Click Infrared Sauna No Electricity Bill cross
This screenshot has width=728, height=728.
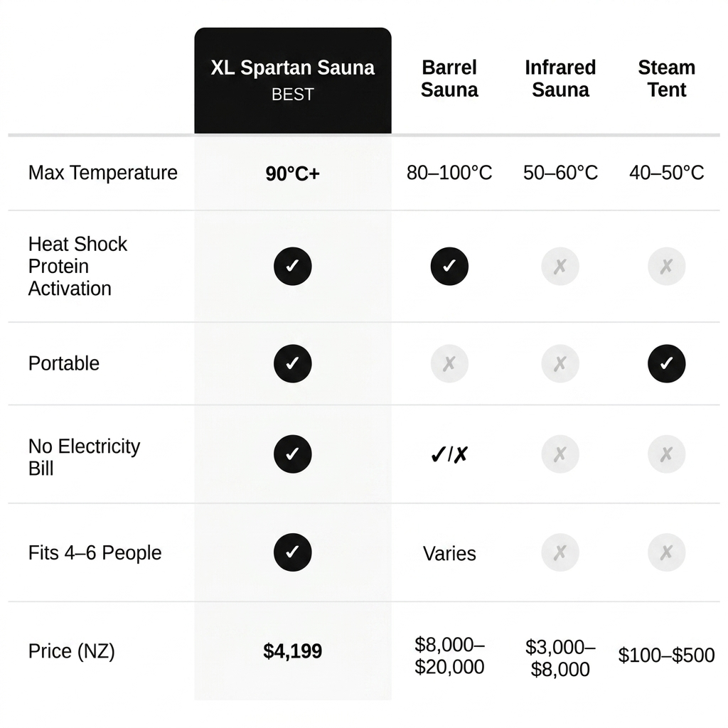560,454
